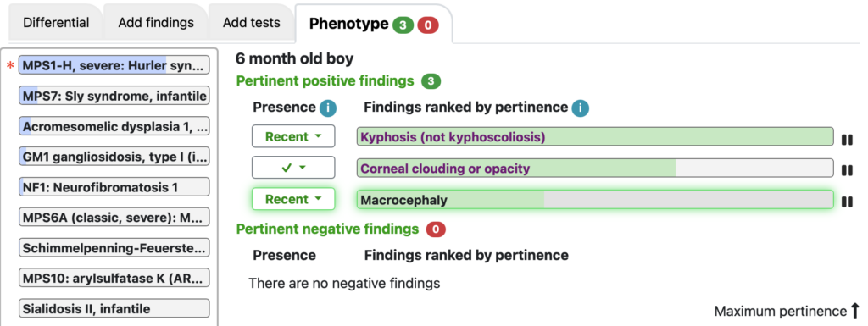The height and width of the screenshot is (326, 868).
Task: Open the Add tests tab
Action: coord(251,23)
